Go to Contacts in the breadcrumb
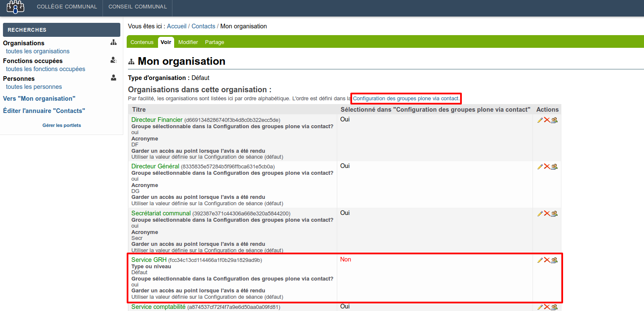 (203, 26)
